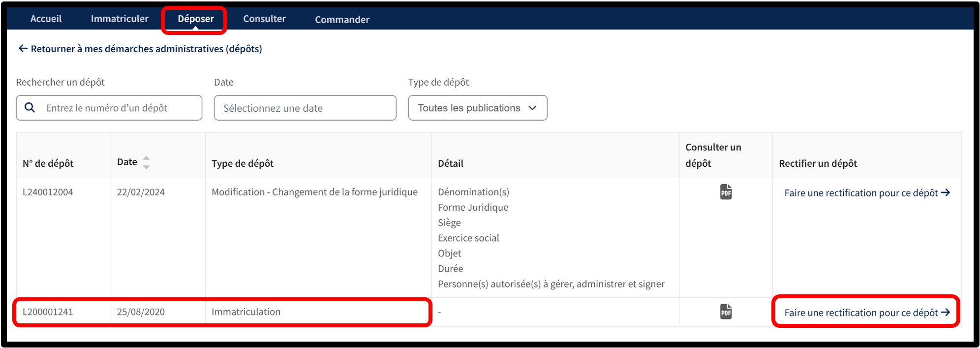The width and height of the screenshot is (980, 348).
Task: Sort Date column descending with down arrow
Action: click(x=146, y=167)
